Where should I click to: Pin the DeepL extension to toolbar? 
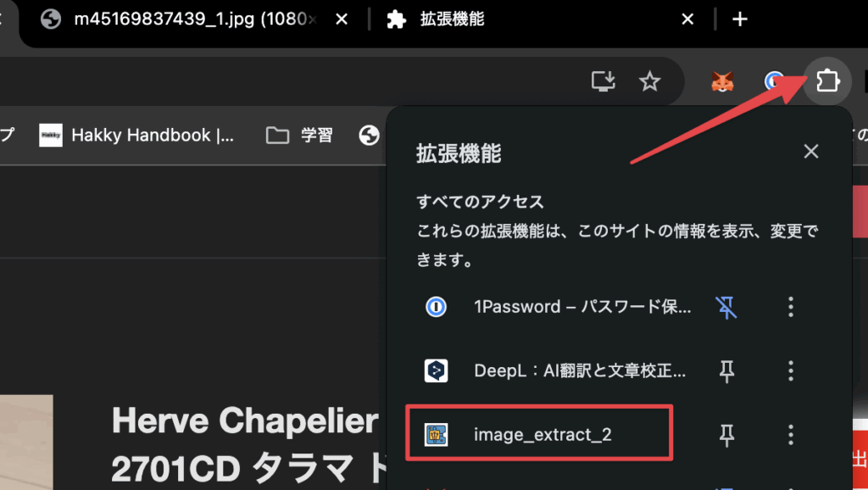(726, 370)
